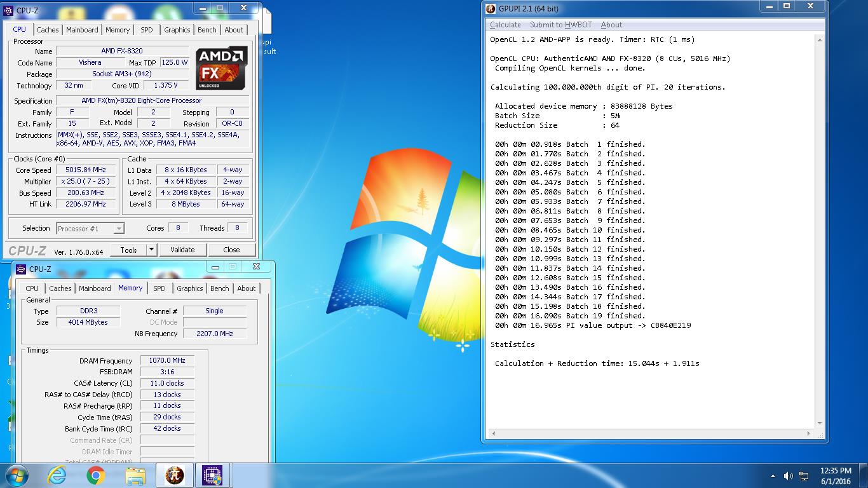Open Bench tab in lower CPU-Z window
This screenshot has width=868, height=488.
tap(220, 288)
